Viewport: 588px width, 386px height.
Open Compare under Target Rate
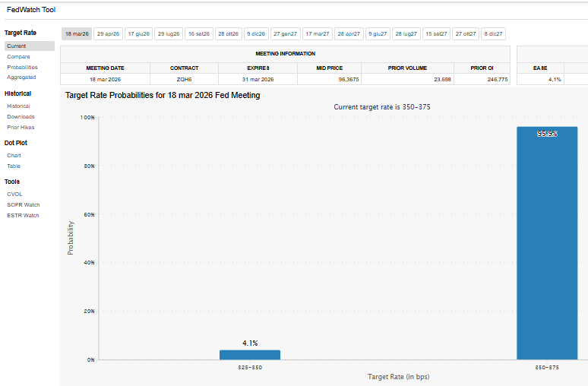click(18, 56)
